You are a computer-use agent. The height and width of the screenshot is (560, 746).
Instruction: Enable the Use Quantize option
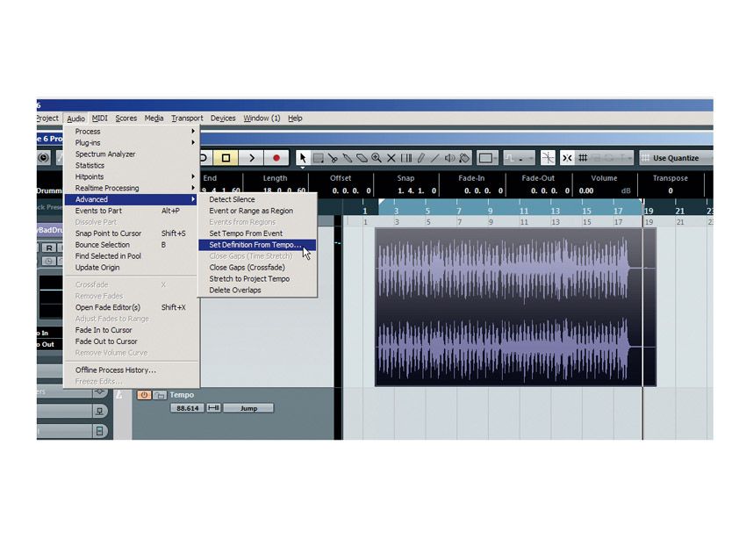coord(676,158)
